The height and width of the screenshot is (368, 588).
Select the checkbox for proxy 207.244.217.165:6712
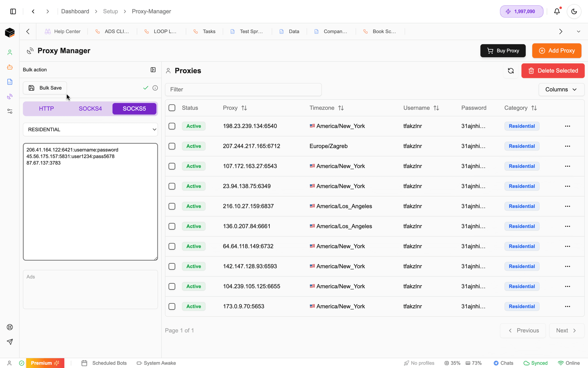(x=172, y=146)
